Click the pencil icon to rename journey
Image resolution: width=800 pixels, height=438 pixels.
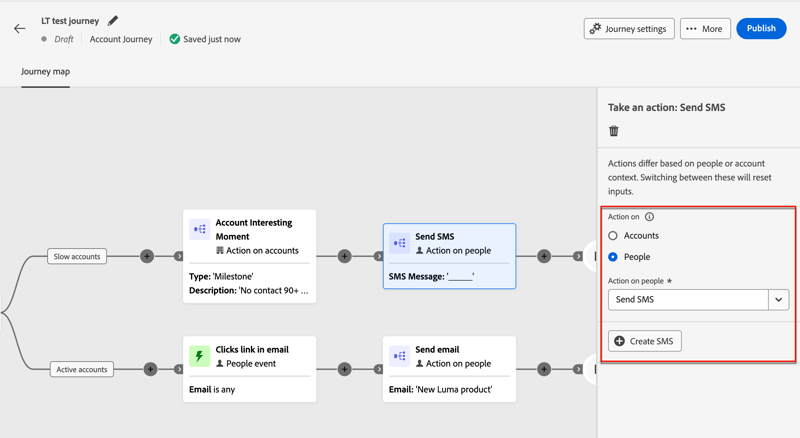point(113,20)
